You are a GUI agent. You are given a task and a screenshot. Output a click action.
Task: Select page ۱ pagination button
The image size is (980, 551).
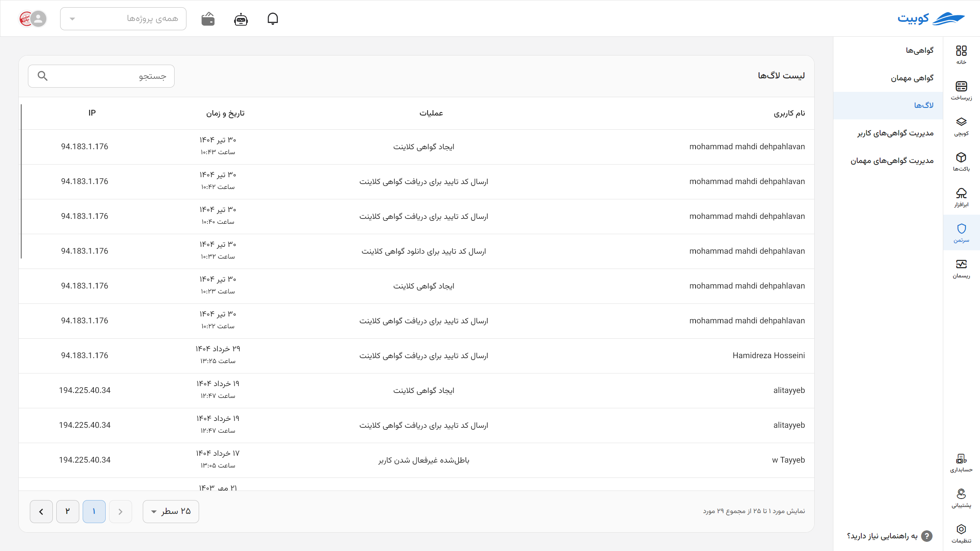click(x=94, y=511)
